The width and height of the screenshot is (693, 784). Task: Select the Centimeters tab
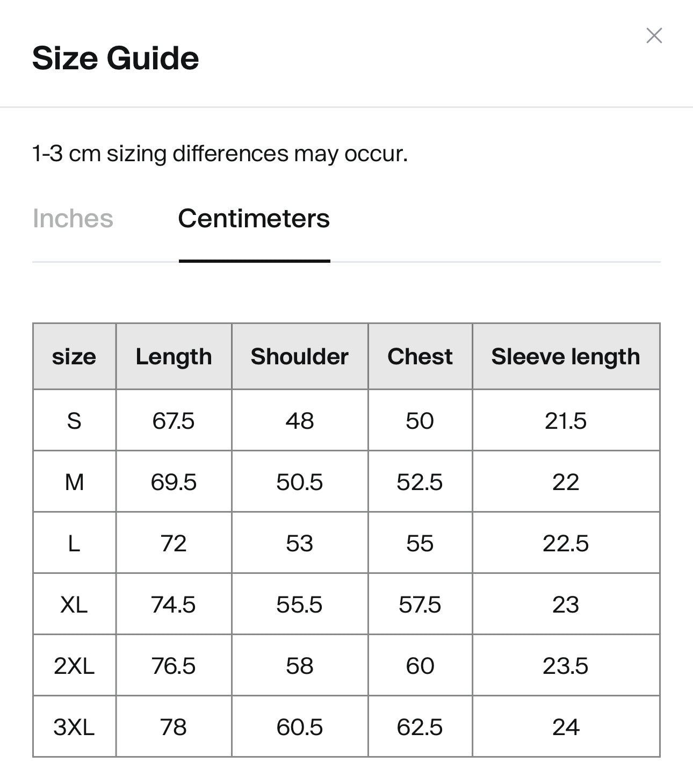pos(254,219)
